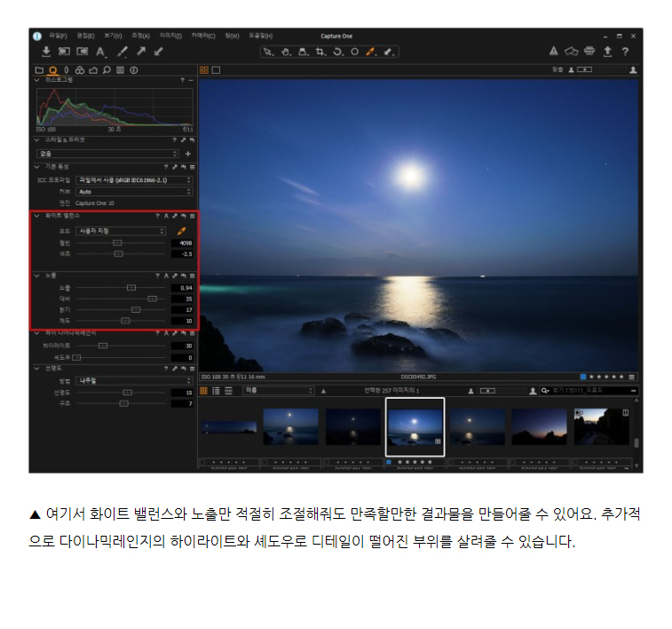Collapse the Styles & Presets panel
Screen dimensions: 672x629
pyautogui.click(x=37, y=139)
